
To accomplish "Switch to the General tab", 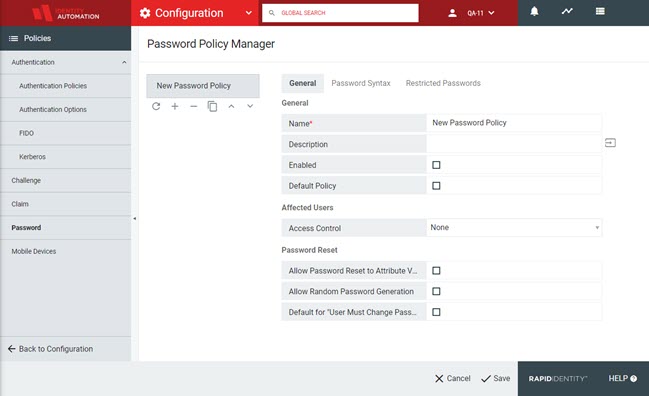I will pyautogui.click(x=303, y=83).
